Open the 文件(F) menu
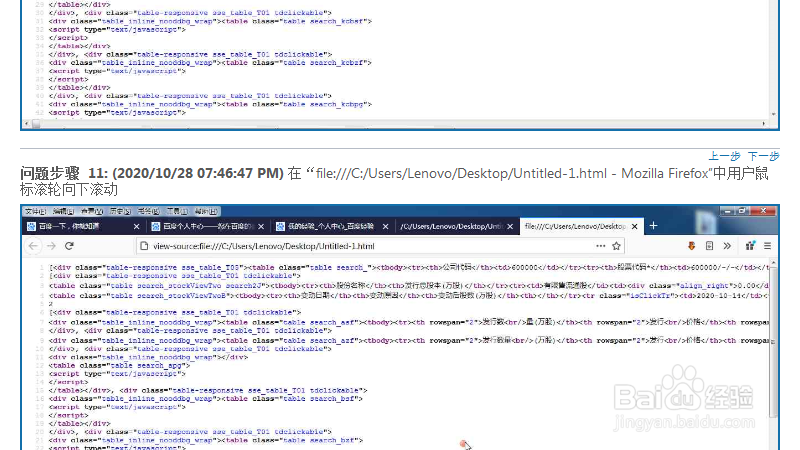 35,211
